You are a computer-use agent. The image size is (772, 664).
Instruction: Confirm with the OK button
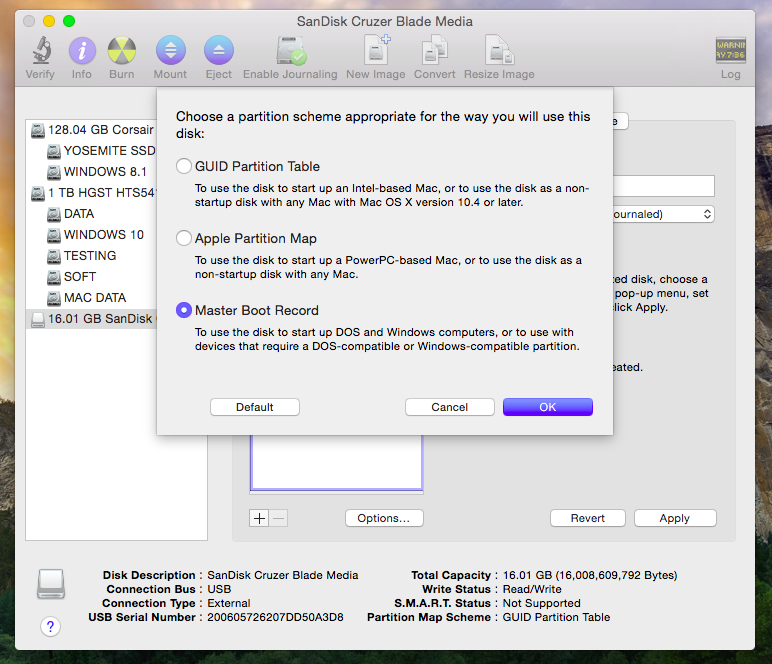pyautogui.click(x=547, y=407)
